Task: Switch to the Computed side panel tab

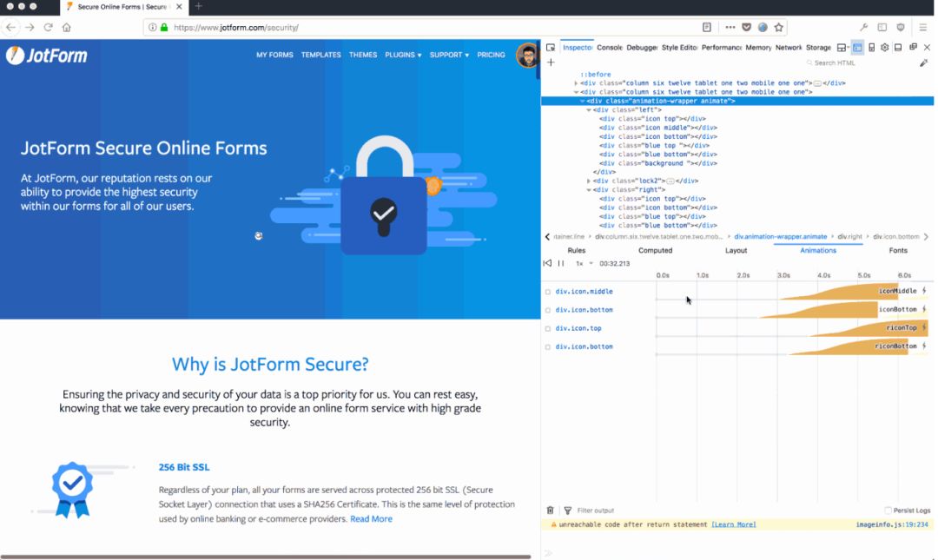Action: pyautogui.click(x=655, y=251)
